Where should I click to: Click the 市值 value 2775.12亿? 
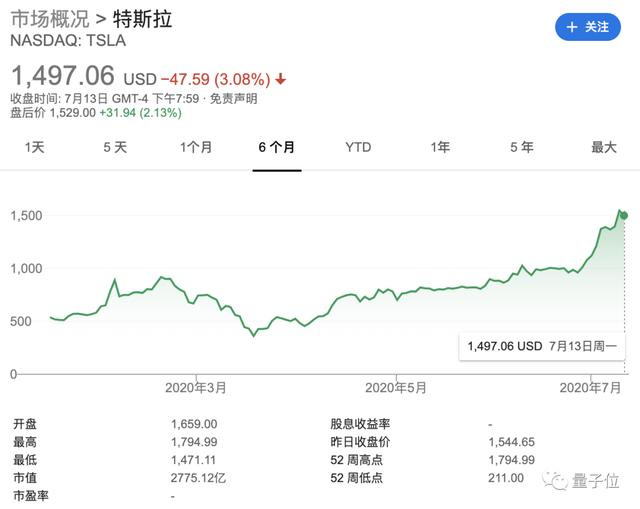point(198,478)
